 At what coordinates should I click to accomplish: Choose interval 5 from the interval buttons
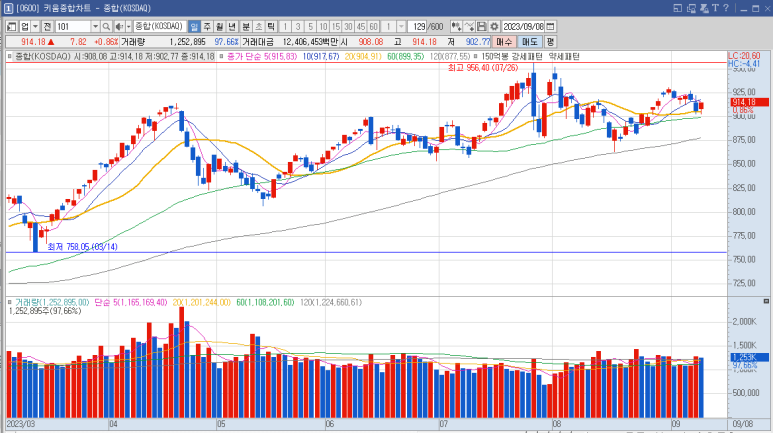pos(310,26)
